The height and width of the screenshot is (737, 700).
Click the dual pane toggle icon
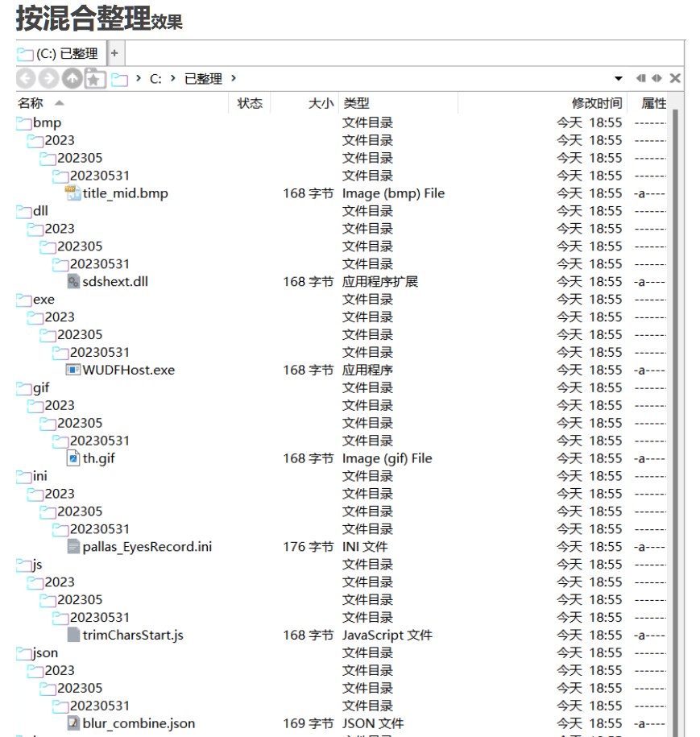click(x=657, y=78)
